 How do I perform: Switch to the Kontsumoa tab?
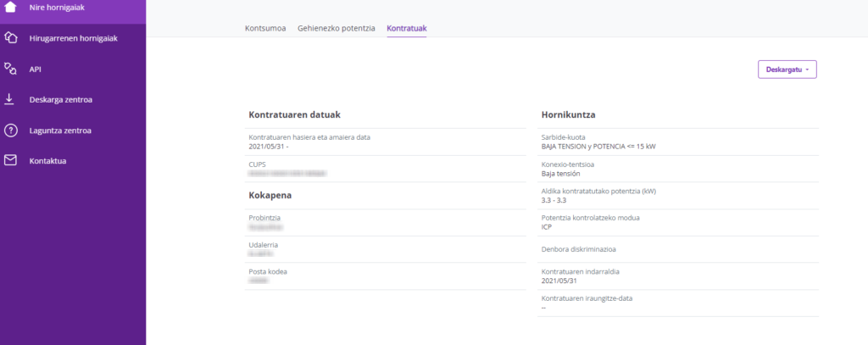tap(265, 28)
